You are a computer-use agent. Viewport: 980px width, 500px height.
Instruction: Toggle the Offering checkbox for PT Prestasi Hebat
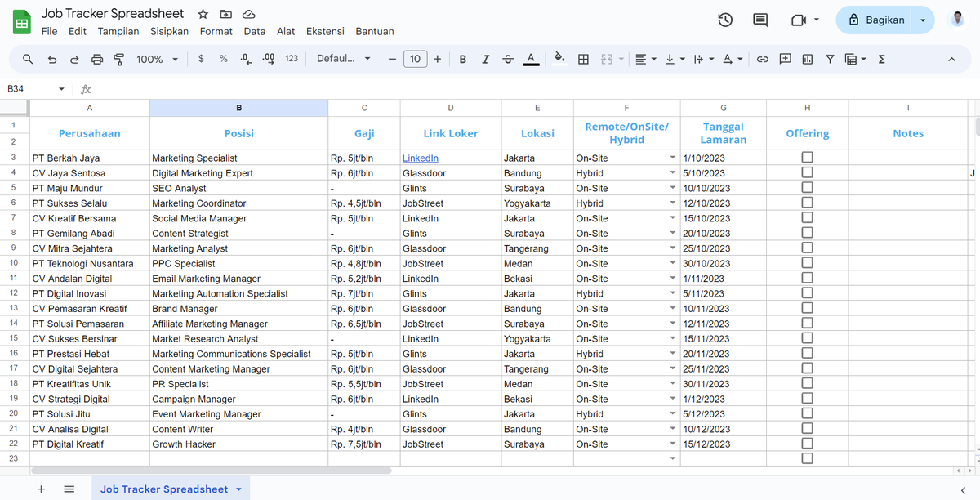(807, 353)
